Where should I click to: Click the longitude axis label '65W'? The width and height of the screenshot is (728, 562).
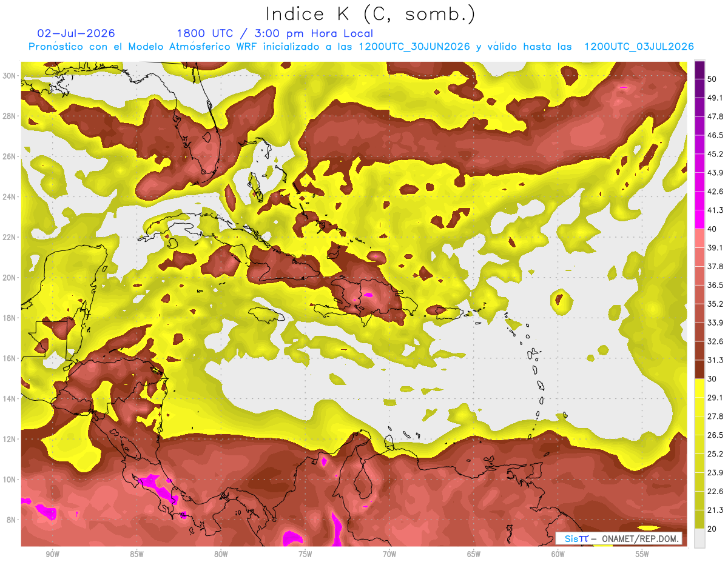pos(474,554)
